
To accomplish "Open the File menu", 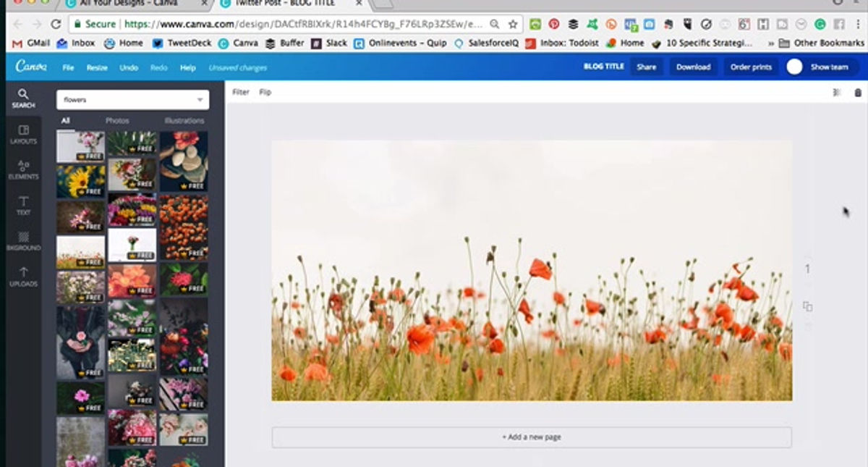I will click(x=68, y=67).
